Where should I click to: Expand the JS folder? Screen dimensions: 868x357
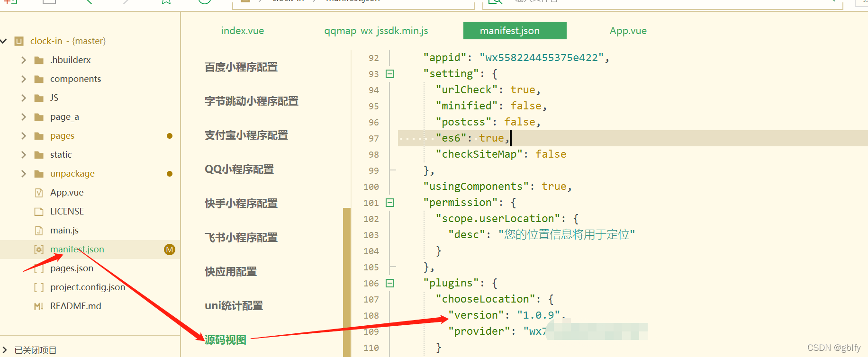24,98
